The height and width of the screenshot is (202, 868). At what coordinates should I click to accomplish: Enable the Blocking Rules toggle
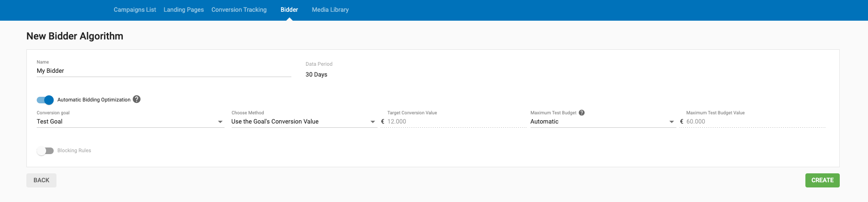(45, 151)
